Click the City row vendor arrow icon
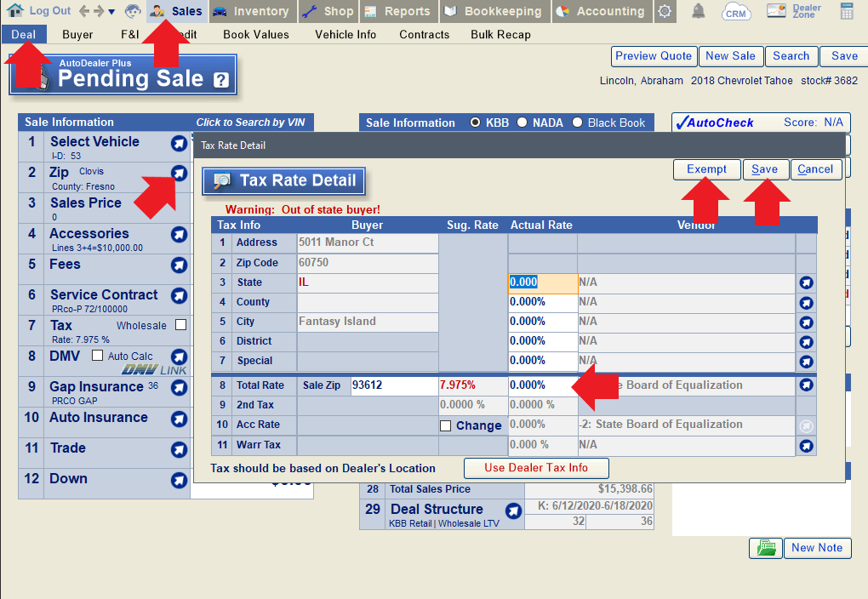 (x=806, y=322)
